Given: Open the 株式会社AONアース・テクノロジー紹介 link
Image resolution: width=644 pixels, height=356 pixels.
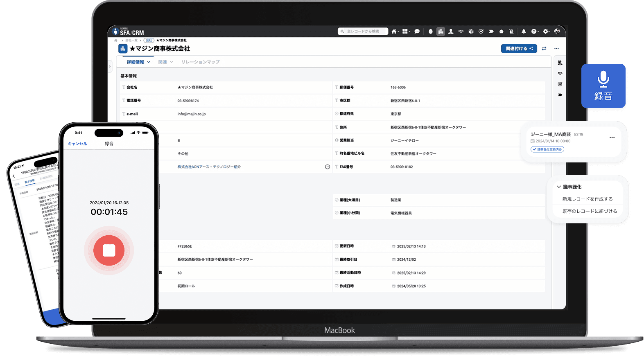Looking at the screenshot, I should [209, 167].
